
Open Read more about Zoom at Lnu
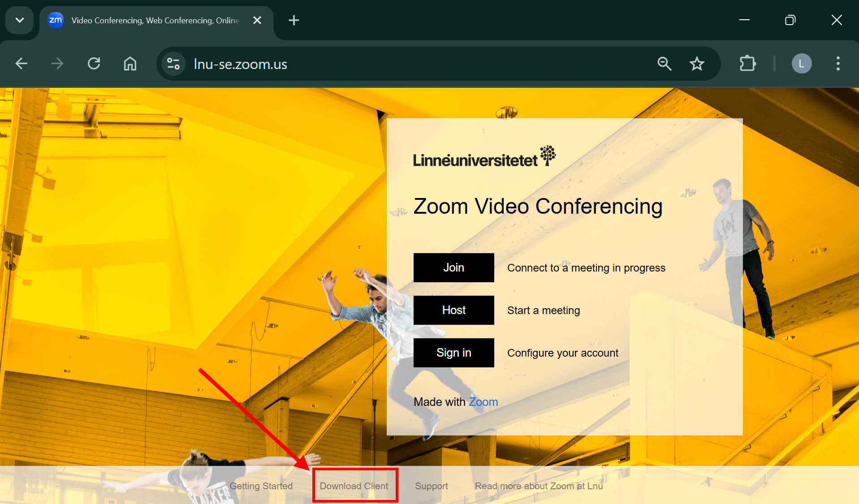click(539, 486)
